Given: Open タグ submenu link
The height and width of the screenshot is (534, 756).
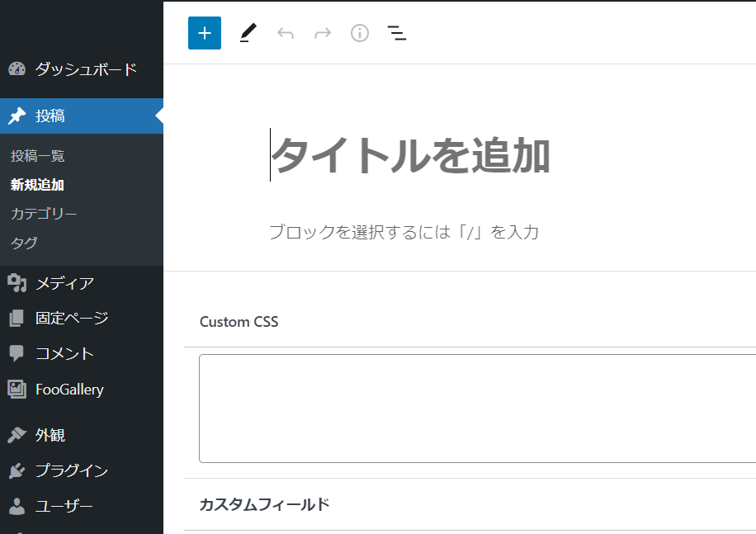Looking at the screenshot, I should pyautogui.click(x=24, y=243).
